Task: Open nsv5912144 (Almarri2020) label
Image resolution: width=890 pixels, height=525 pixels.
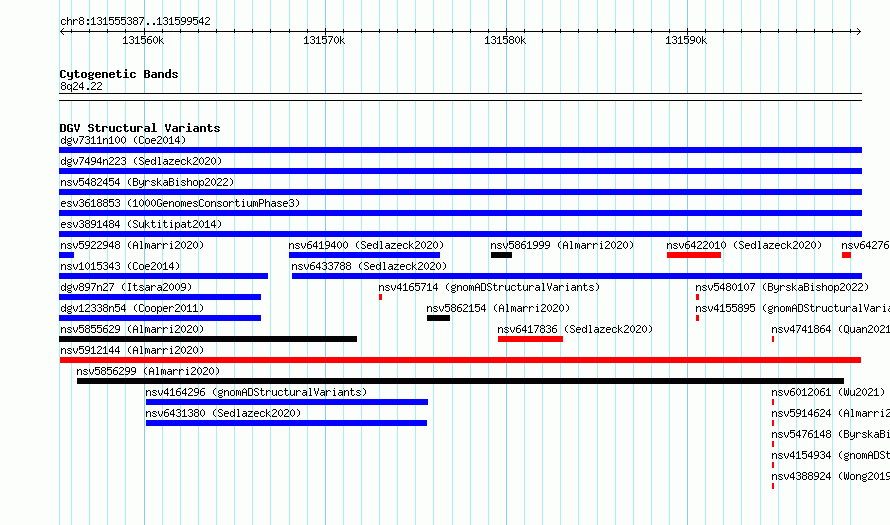Action: pyautogui.click(x=132, y=350)
